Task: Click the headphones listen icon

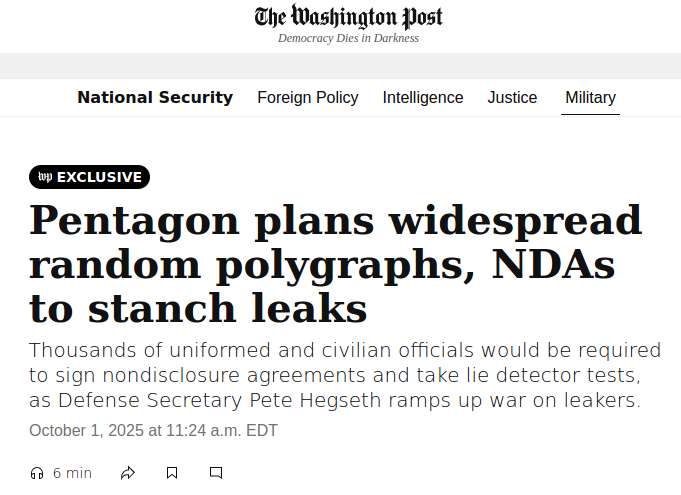Action: coord(37,473)
